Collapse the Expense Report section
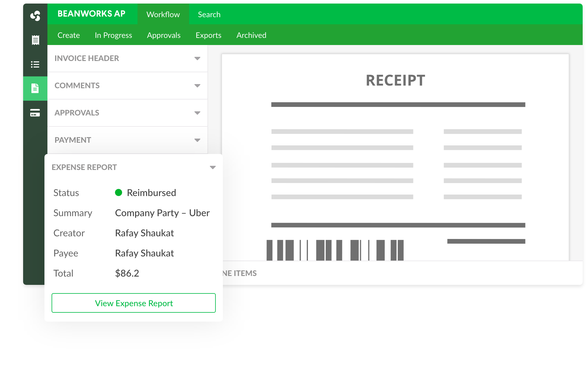The height and width of the screenshot is (366, 588). pos(212,167)
